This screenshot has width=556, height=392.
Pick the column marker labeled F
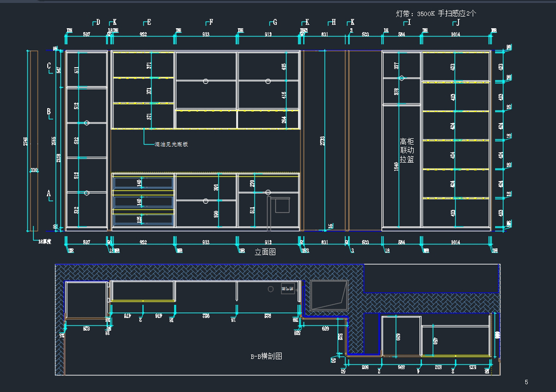pyautogui.click(x=210, y=22)
